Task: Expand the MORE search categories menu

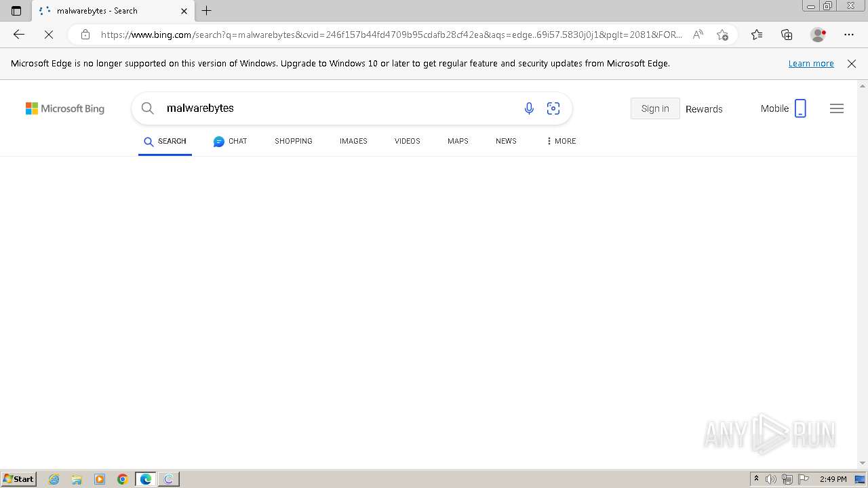Action: 561,141
